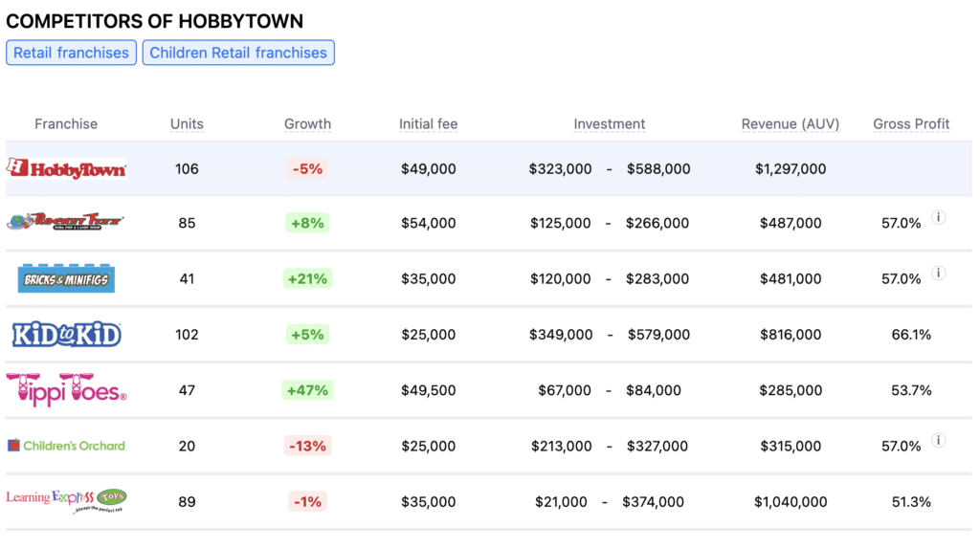Click the 51.3% gross profit value
The height and width of the screenshot is (548, 980).
911,501
